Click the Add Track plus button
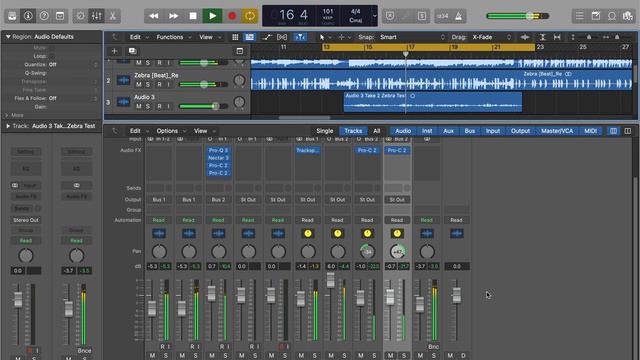Viewport: 640px width, 360px height. click(114, 51)
